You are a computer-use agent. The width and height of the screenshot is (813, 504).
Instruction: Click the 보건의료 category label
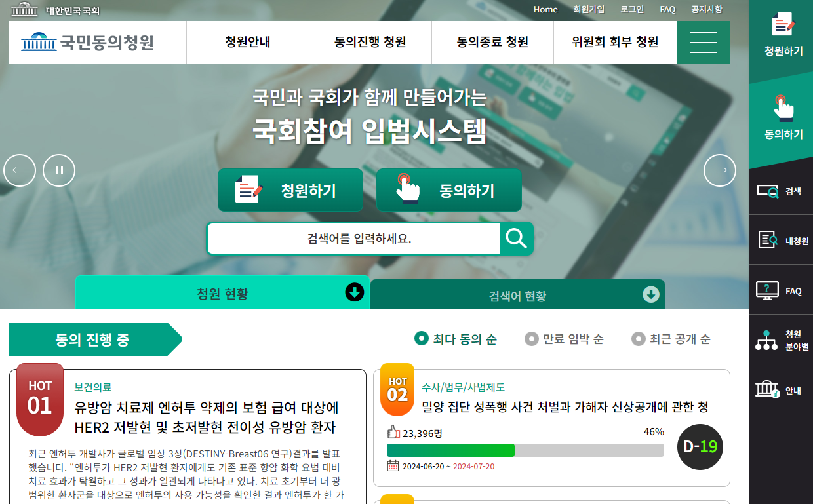click(x=92, y=387)
